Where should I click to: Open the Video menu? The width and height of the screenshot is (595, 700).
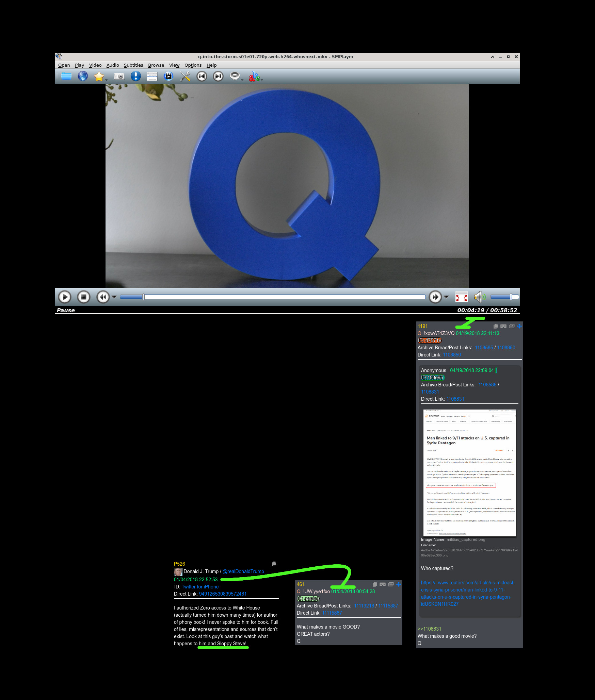click(95, 65)
